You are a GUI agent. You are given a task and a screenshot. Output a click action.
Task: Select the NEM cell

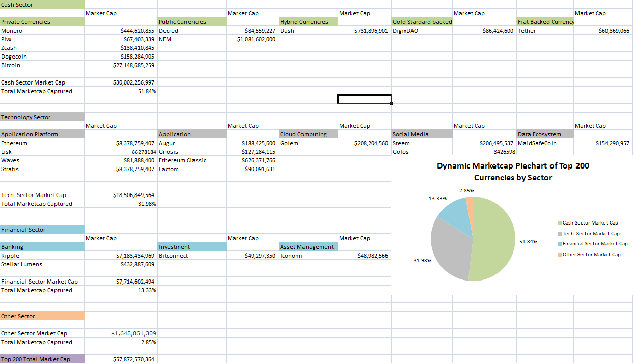192,39
